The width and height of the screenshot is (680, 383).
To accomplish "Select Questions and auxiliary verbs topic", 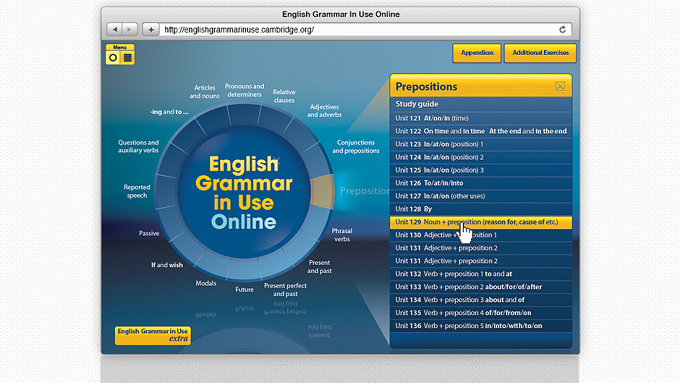I will 138,146.
